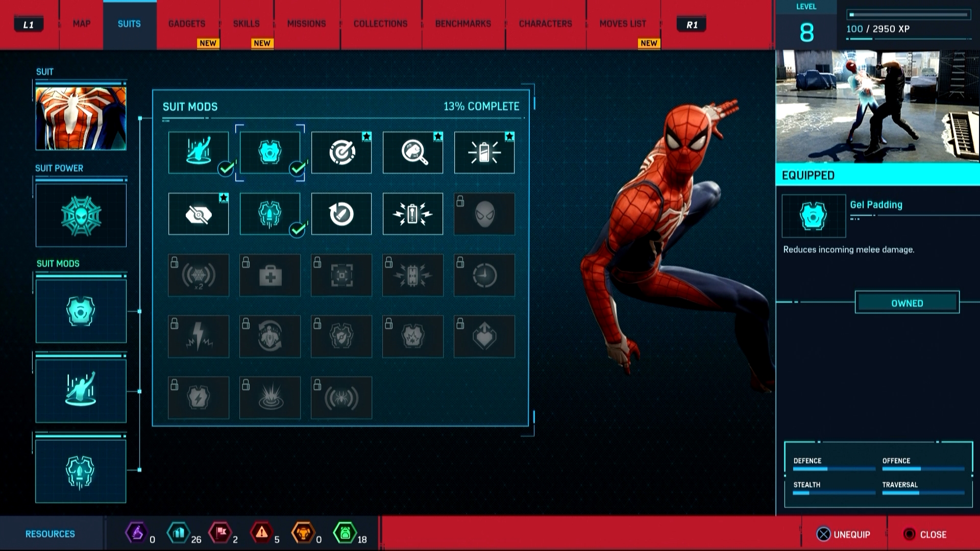
Task: Select the locked spider mask mod
Action: pyautogui.click(x=484, y=214)
